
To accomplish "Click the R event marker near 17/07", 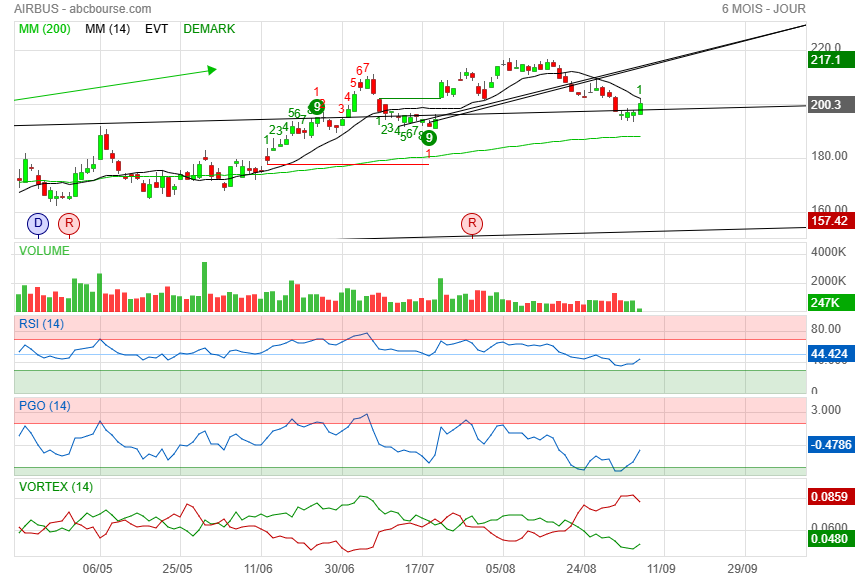I will click(x=472, y=223).
